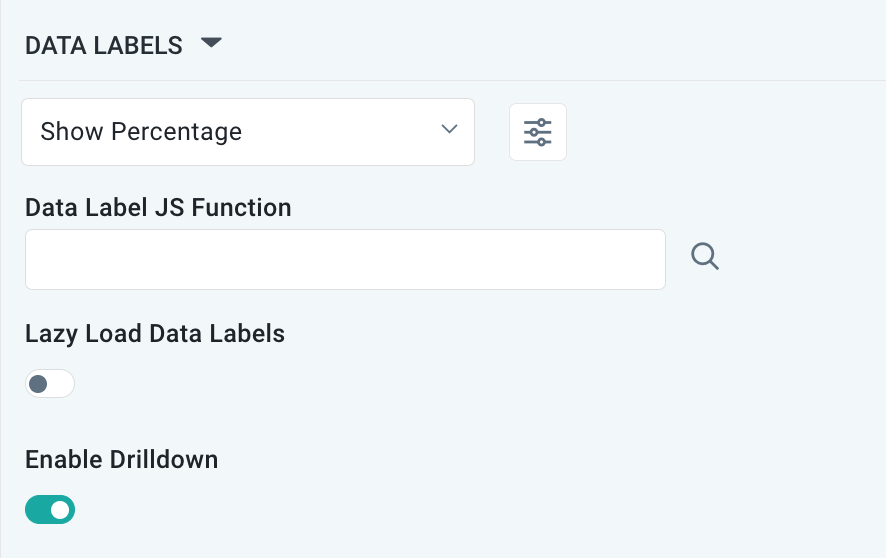Select the Show Percentage text in the combo box
The image size is (886, 558).
point(141,132)
